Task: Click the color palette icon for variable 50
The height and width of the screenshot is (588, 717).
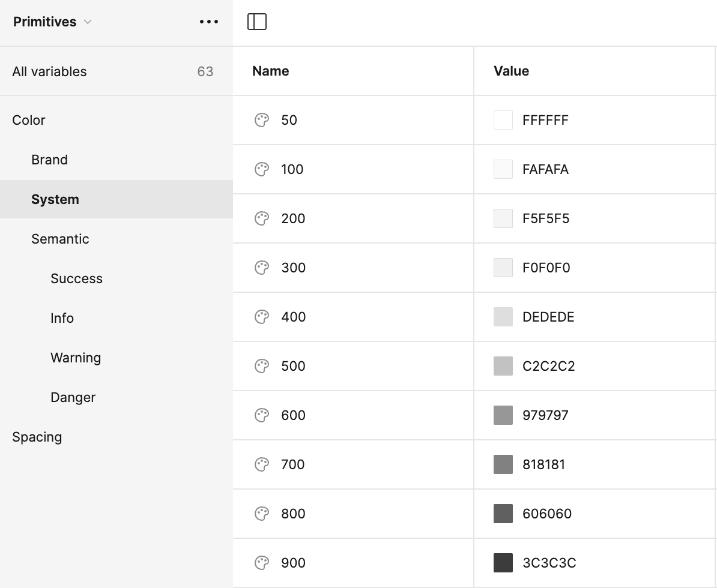Action: (262, 120)
